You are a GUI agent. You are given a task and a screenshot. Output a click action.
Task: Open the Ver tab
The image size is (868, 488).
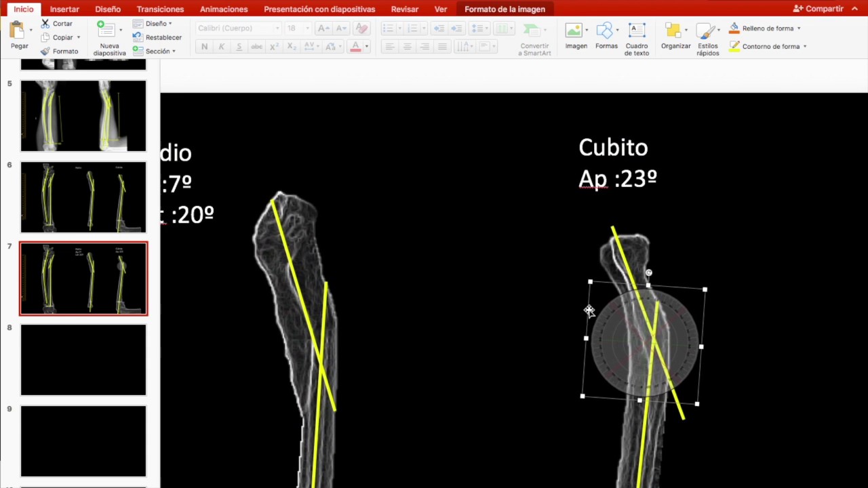[441, 9]
